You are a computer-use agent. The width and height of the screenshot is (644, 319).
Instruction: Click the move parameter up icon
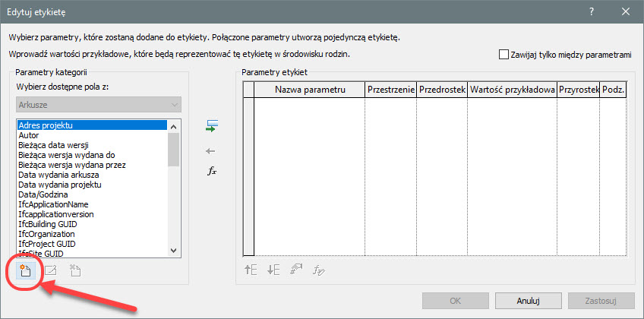point(251,268)
